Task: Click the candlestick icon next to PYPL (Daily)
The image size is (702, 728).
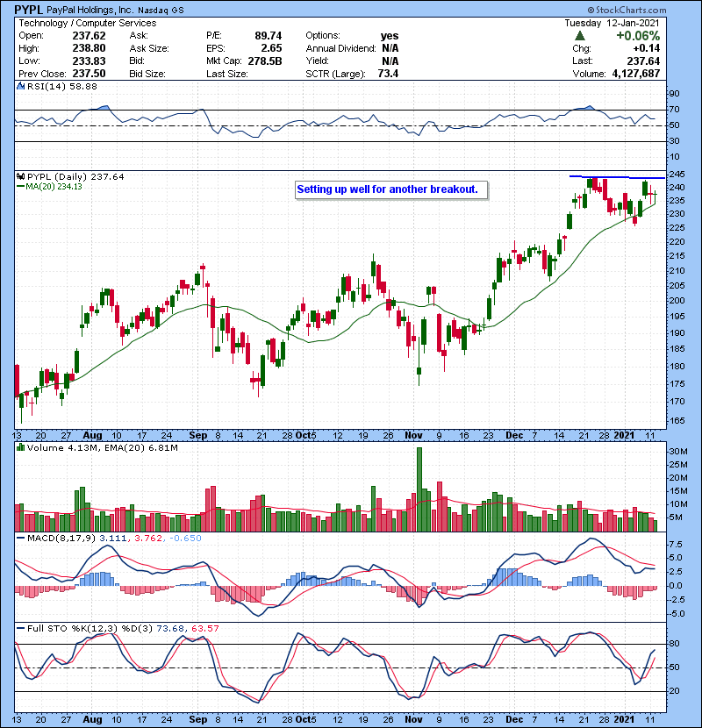Action: pyautogui.click(x=20, y=177)
